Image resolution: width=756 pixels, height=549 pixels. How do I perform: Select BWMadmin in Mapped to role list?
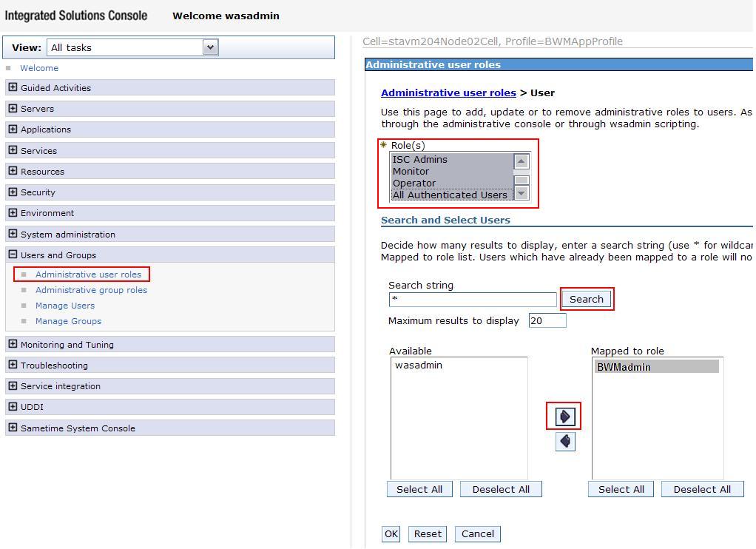coord(657,367)
